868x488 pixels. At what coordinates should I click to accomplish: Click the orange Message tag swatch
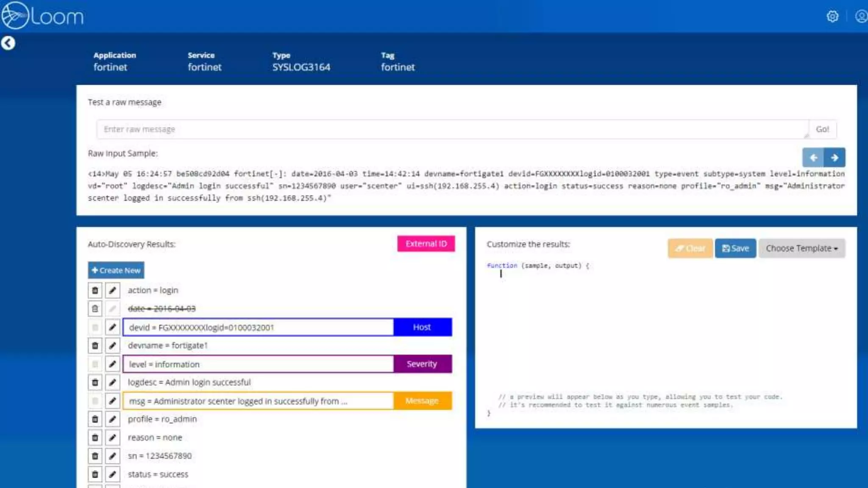click(422, 401)
